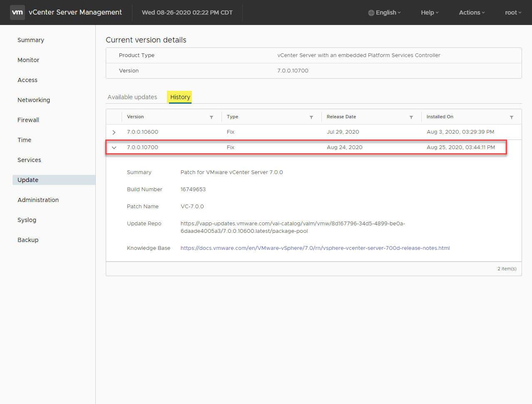This screenshot has width=532, height=404.
Task: Expand the 7.0.0.10600 version row
Action: (114, 132)
